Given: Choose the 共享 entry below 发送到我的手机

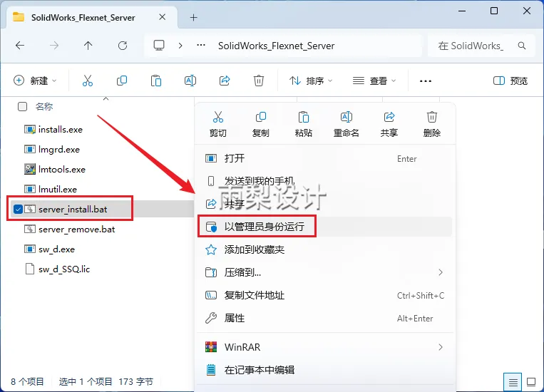Looking at the screenshot, I should pyautogui.click(x=325, y=204).
